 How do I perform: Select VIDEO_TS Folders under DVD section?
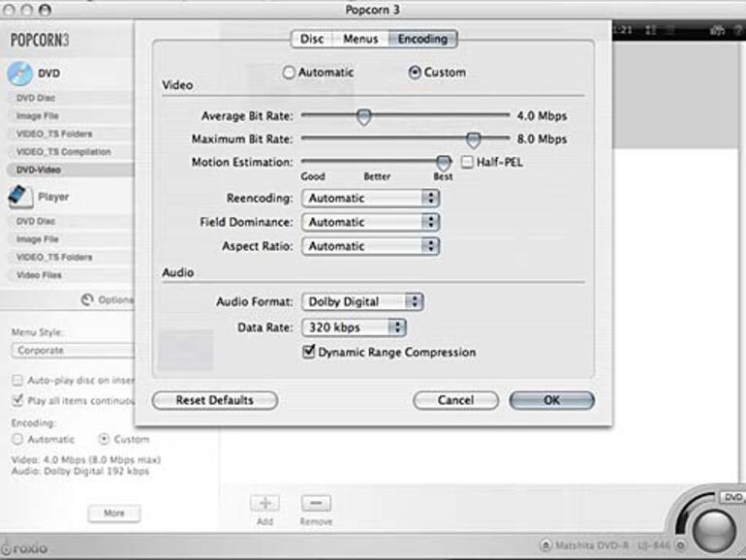(71, 134)
